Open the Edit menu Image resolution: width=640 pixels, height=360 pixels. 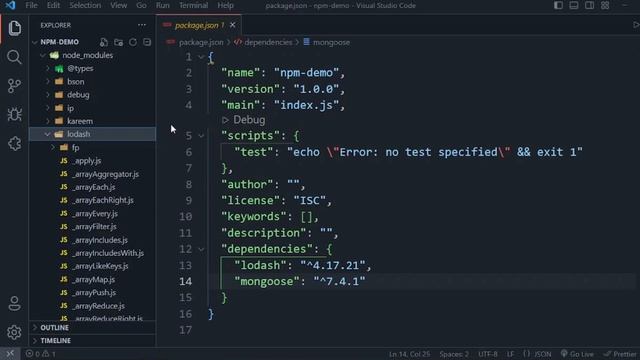tap(53, 5)
